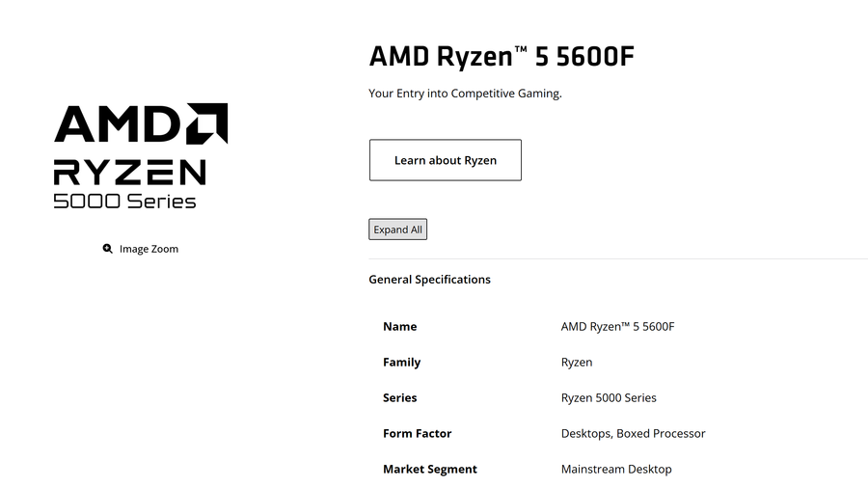Click the AMD arrow logo mark
Image resolution: width=868 pixels, height=487 pixels.
pyautogui.click(x=206, y=123)
